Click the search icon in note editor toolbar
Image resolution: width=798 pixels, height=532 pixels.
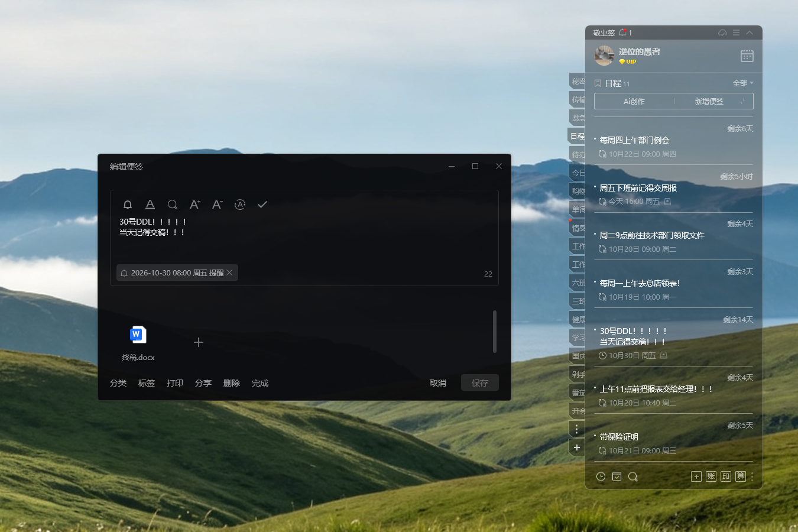click(173, 205)
